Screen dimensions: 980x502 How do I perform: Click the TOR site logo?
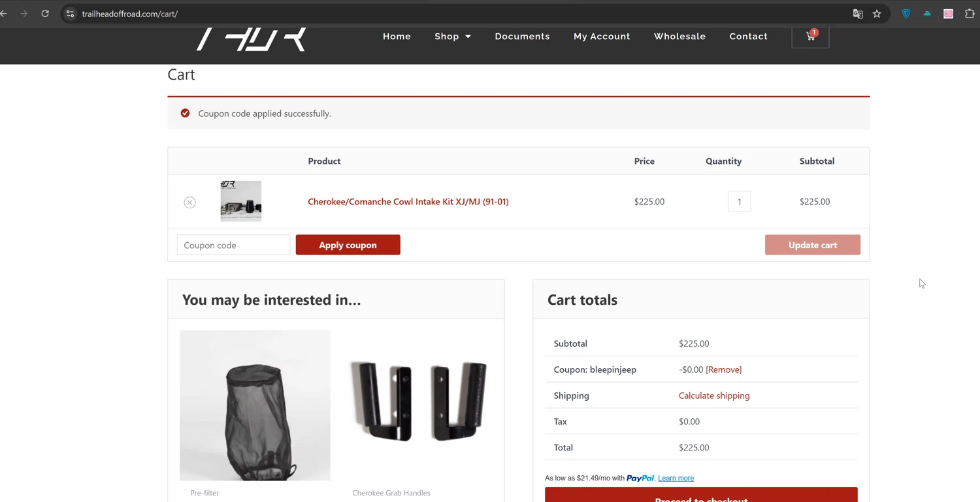[252, 39]
